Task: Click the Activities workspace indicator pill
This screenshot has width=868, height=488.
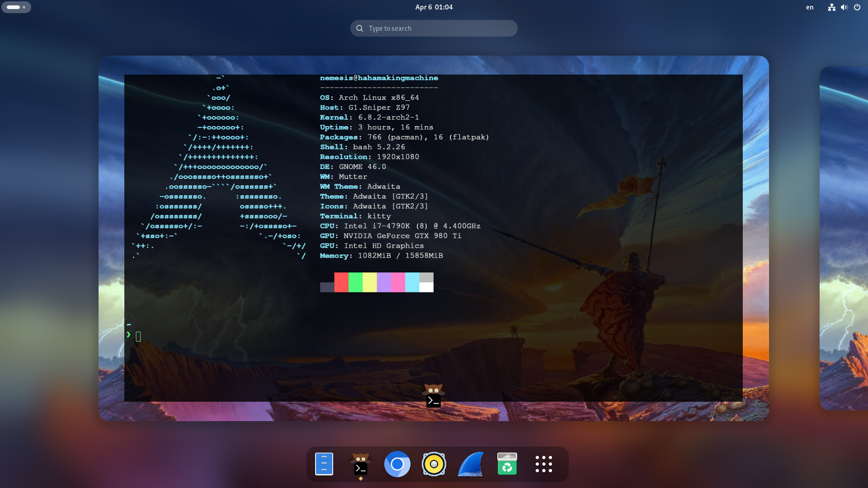Action: click(x=16, y=7)
